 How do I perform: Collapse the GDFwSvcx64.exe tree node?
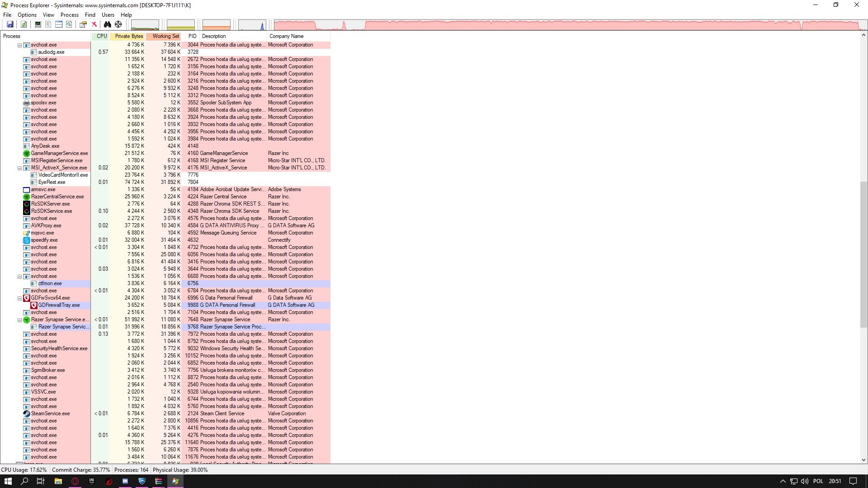pos(19,298)
